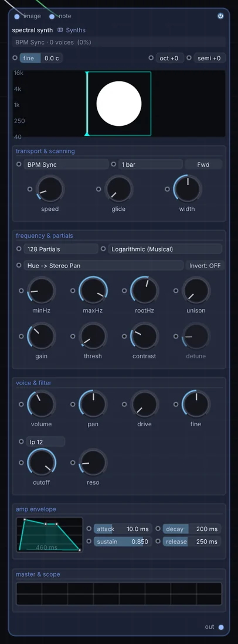Click the attack 10.0 ms slider
Screen dimensions: 238x644
[123, 529]
